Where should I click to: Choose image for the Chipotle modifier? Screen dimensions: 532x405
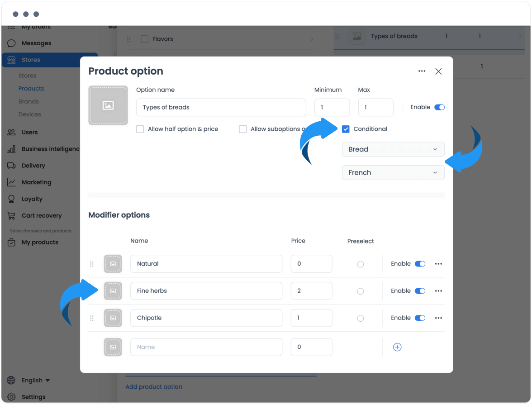(113, 318)
